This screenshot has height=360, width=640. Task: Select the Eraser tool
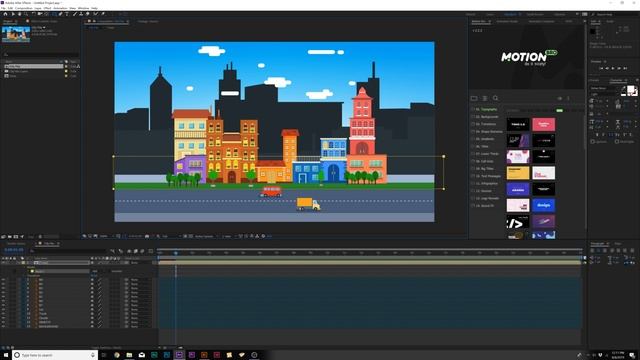87,13
